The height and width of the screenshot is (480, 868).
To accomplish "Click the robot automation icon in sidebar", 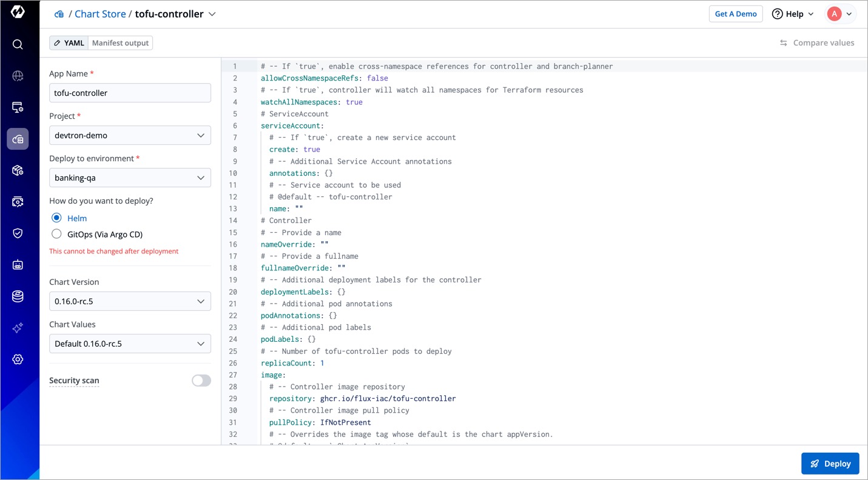I will point(18,265).
